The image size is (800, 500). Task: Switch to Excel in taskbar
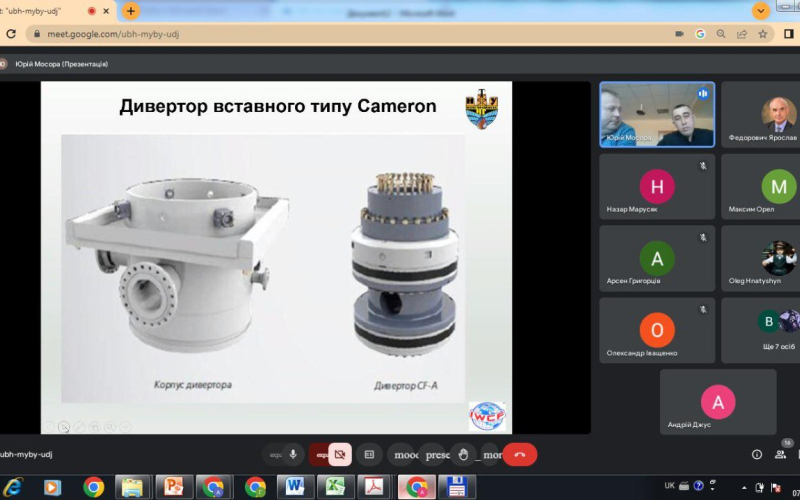tap(335, 487)
